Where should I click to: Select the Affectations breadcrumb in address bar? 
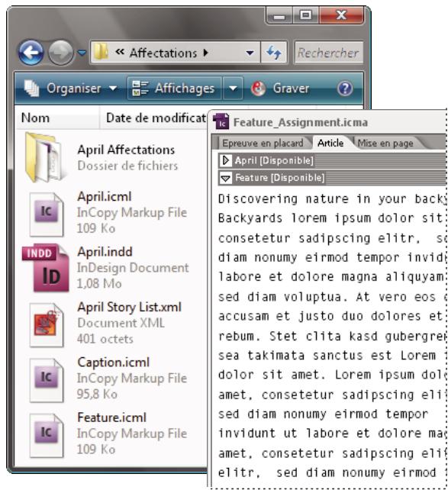tap(163, 53)
